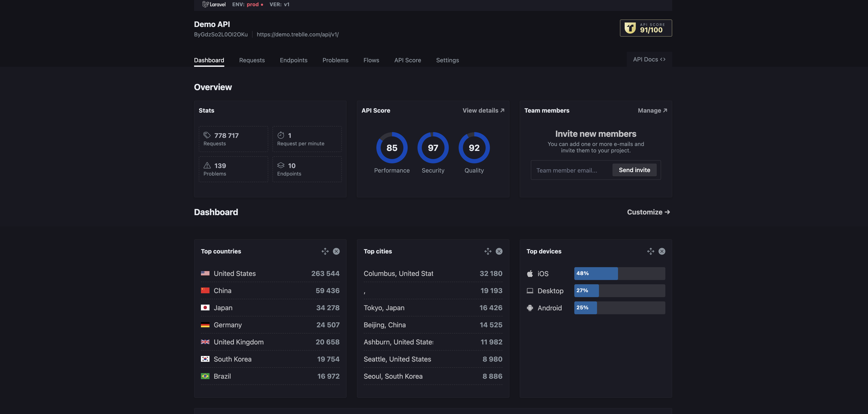The width and height of the screenshot is (868, 414).
Task: Click View details on API Score panel
Action: [x=483, y=110]
